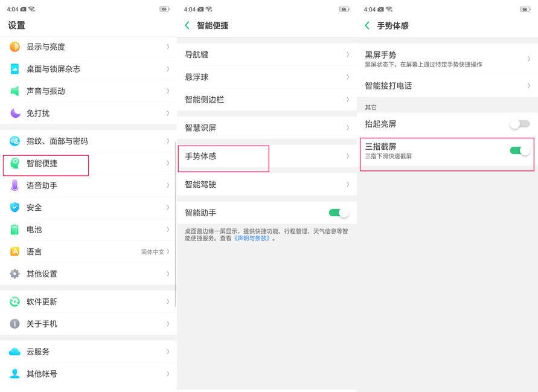This screenshot has width=538, height=392.
Task: Open the 黑屏手势 entry
Action: [447, 59]
